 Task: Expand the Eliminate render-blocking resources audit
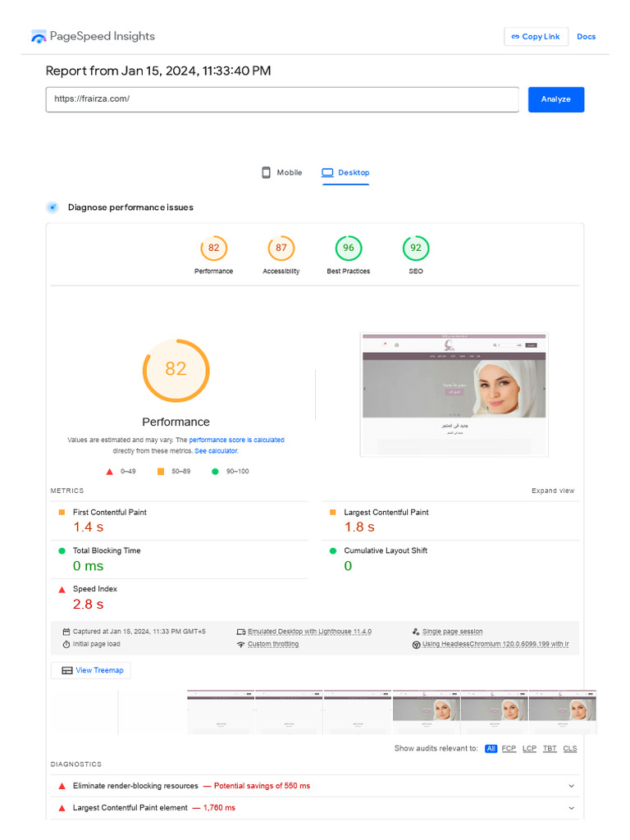[315, 786]
